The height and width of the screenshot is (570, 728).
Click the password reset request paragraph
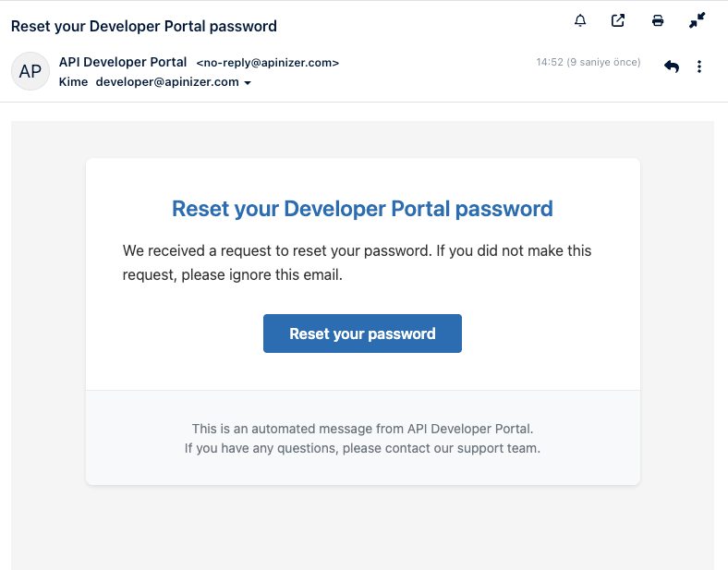click(x=357, y=262)
